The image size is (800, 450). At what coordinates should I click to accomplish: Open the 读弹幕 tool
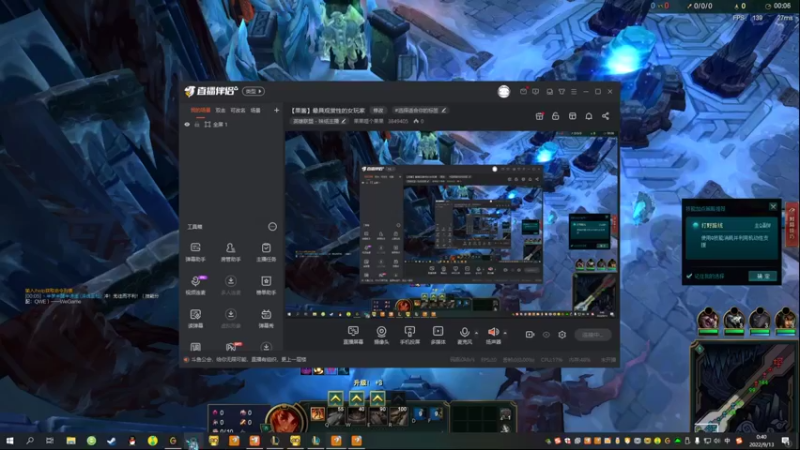pyautogui.click(x=195, y=318)
